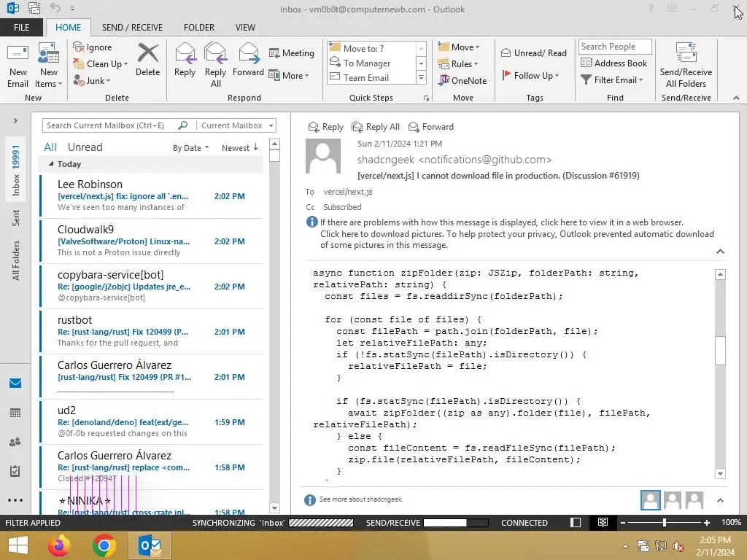The width and height of the screenshot is (747, 560).
Task: Click Reply in the reading pane
Action: (326, 127)
